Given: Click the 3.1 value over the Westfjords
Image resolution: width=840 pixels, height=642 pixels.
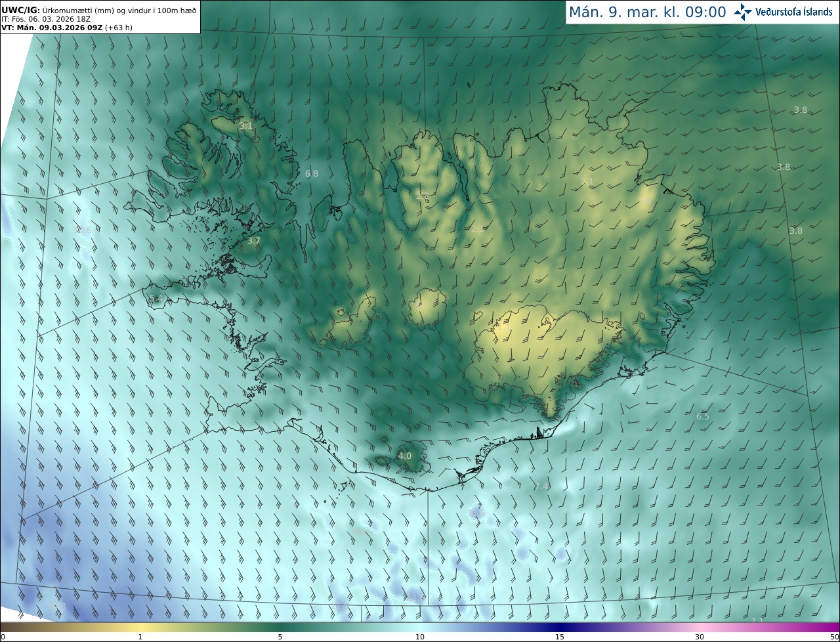Looking at the screenshot, I should [246, 125].
